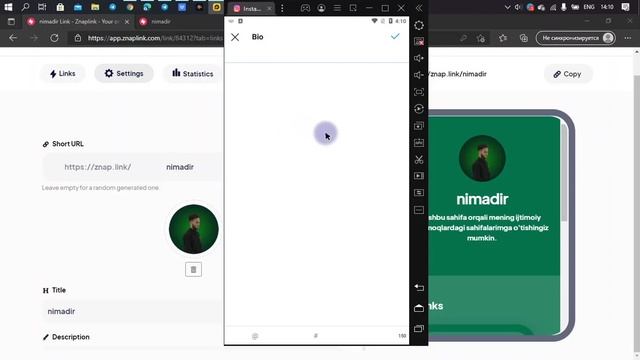Click browser back arrow
The height and width of the screenshot is (360, 640).
coord(13,38)
